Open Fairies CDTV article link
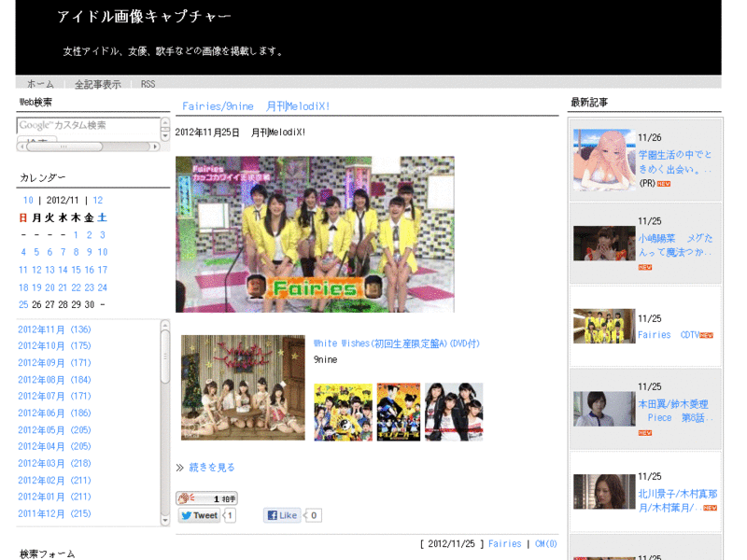Viewport: 747px width, 560px height. click(x=669, y=335)
